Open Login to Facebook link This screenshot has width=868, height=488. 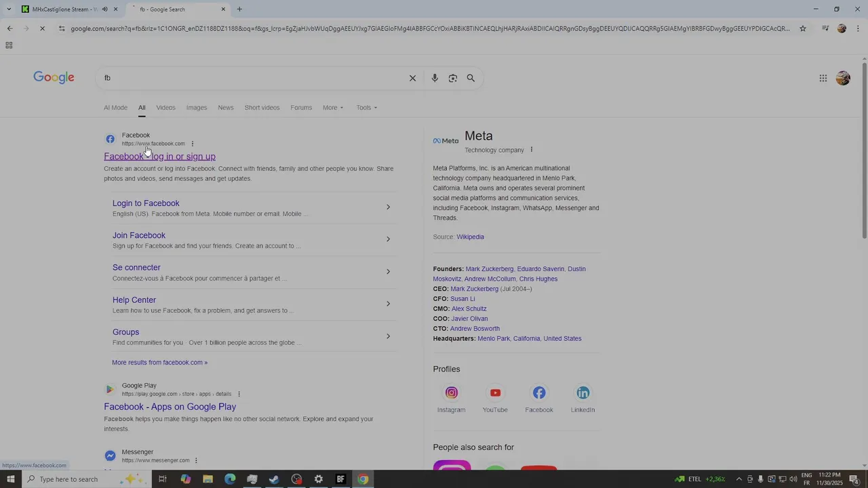[x=146, y=203]
